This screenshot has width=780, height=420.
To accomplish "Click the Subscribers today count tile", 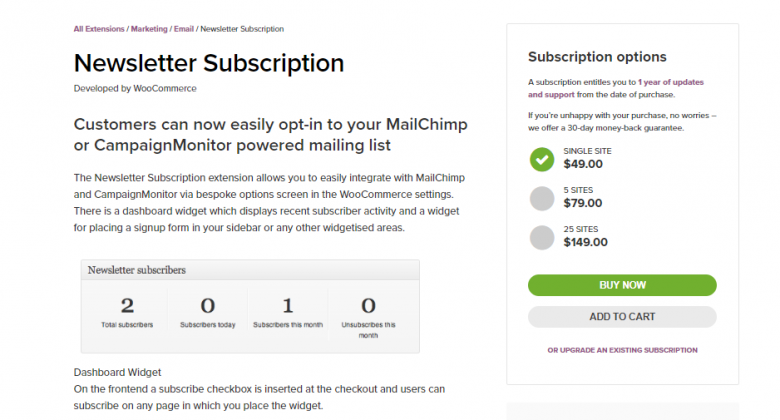I will (x=207, y=311).
